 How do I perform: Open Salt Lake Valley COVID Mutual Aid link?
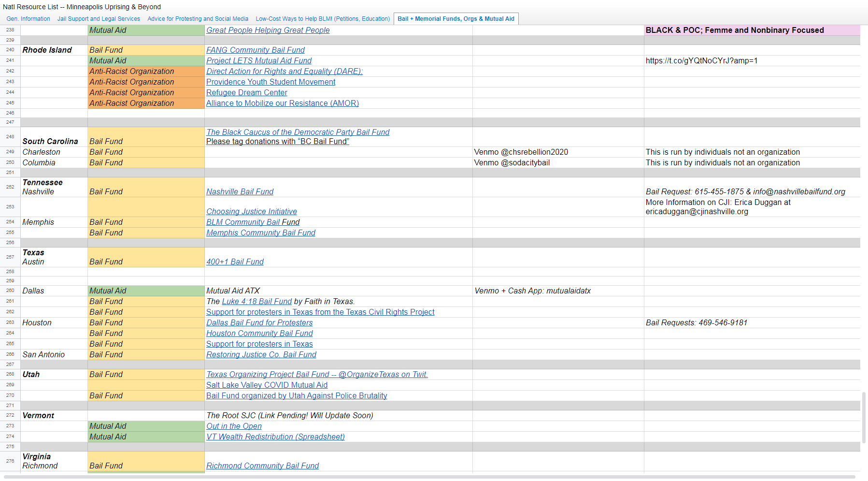pos(267,385)
